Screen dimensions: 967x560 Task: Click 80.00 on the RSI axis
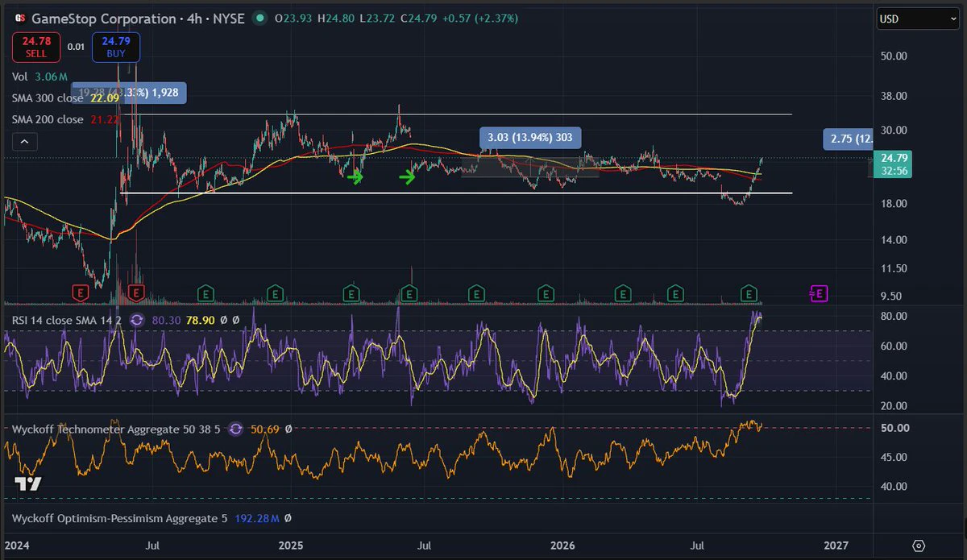pyautogui.click(x=894, y=316)
